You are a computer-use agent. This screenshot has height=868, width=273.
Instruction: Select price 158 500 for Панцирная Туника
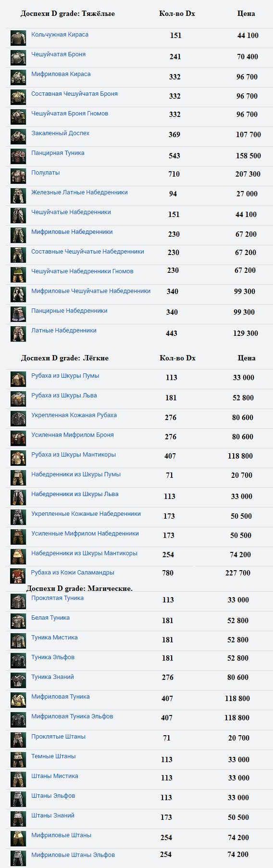click(248, 156)
